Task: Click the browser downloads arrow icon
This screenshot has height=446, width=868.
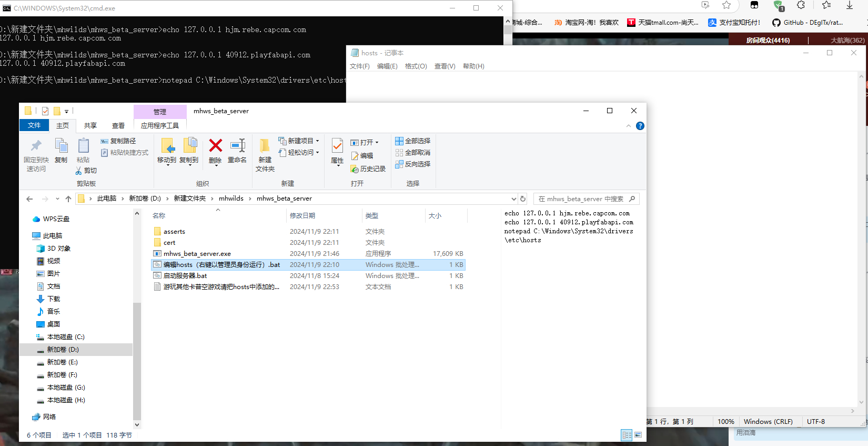Action: coord(850,5)
